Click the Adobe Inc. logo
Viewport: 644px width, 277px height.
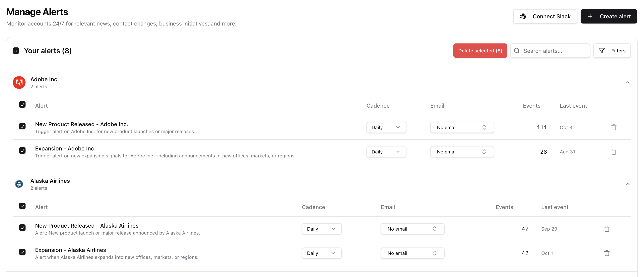(19, 83)
